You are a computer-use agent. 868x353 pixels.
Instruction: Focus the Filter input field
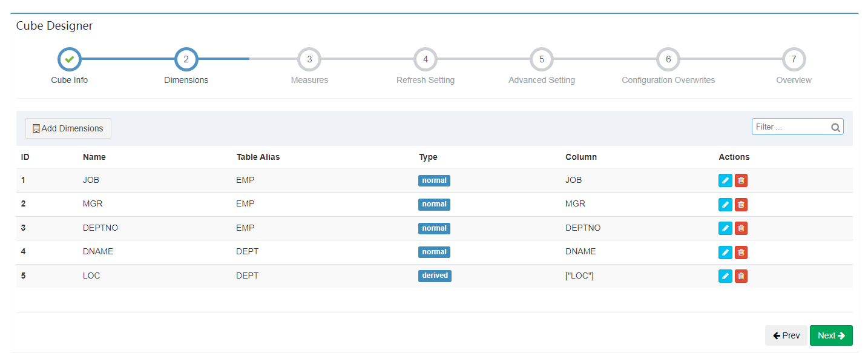pos(797,127)
